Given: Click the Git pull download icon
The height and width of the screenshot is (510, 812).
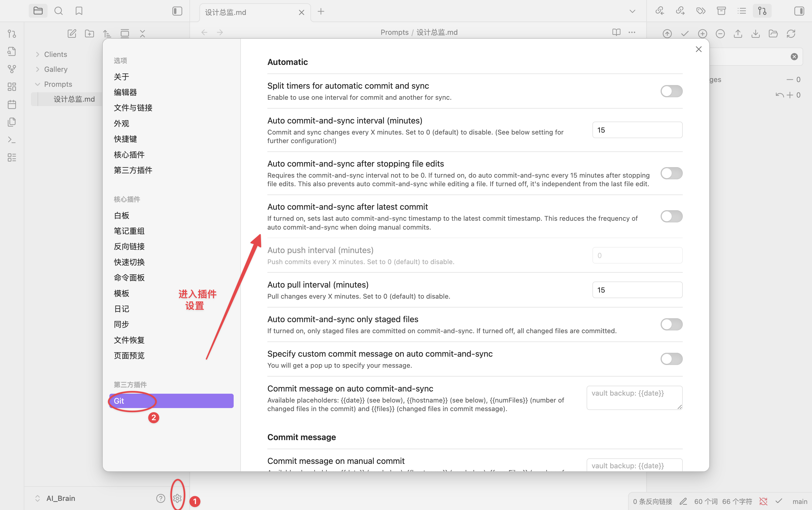Looking at the screenshot, I should pyautogui.click(x=755, y=33).
